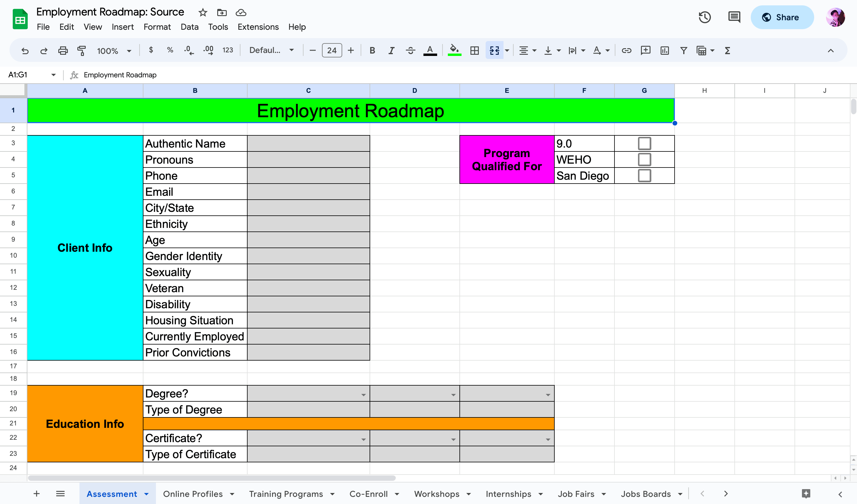Click the Merge cells icon

click(x=494, y=51)
